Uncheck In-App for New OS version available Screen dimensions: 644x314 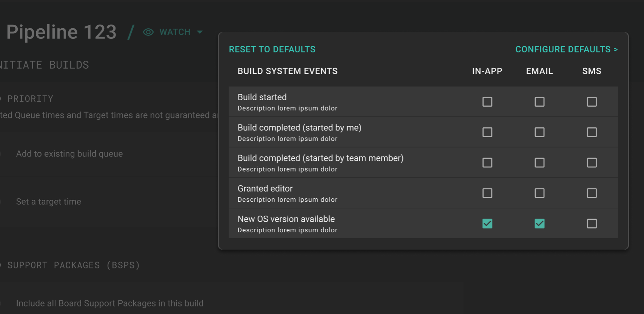click(x=487, y=224)
